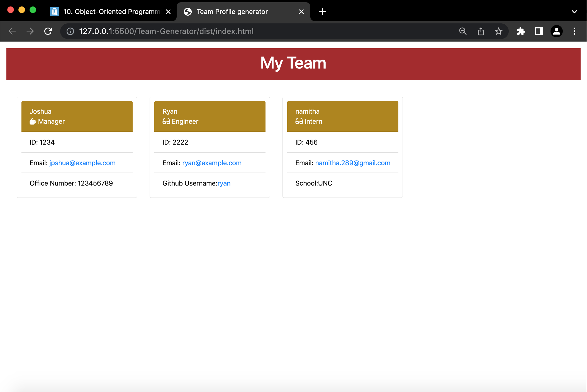Open the extensions puzzle icon

521,31
